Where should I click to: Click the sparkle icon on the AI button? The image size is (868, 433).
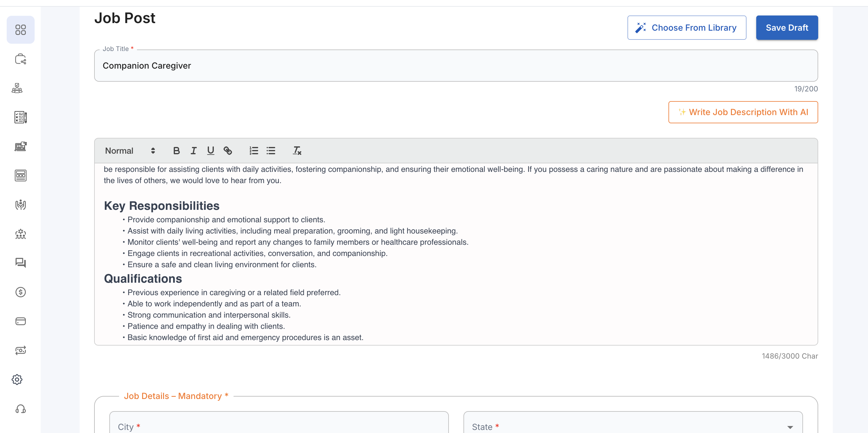pyautogui.click(x=682, y=112)
